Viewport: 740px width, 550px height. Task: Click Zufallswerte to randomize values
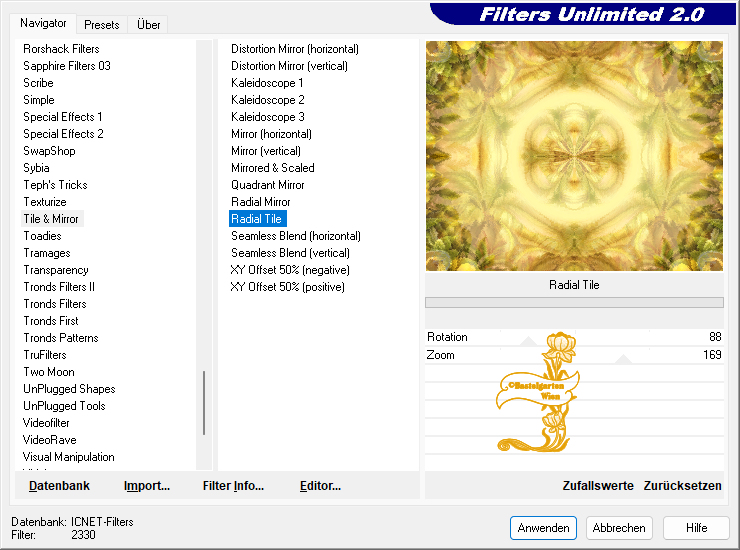597,486
